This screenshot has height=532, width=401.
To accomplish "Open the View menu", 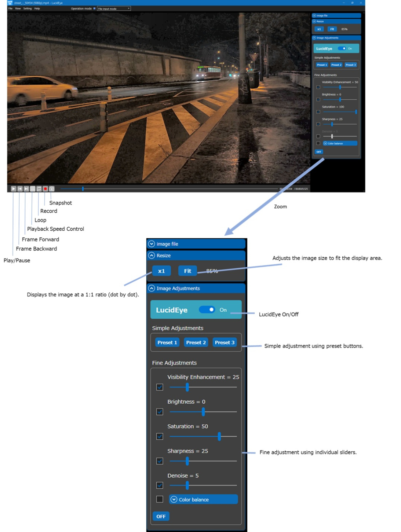I will click(18, 8).
